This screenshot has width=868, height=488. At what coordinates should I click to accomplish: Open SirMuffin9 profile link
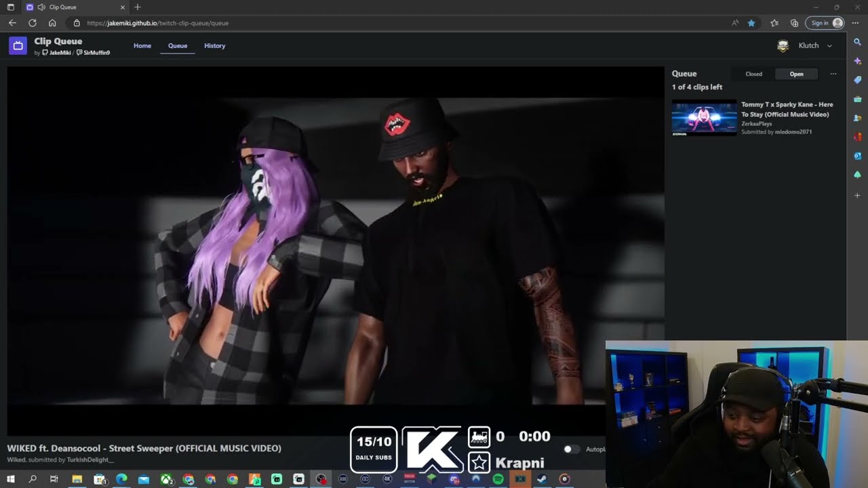pyautogui.click(x=94, y=53)
